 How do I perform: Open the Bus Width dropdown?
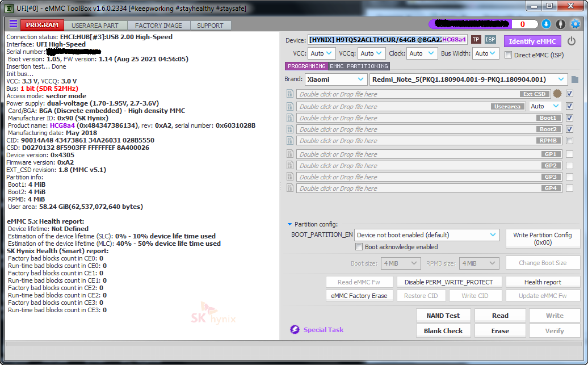(486, 53)
